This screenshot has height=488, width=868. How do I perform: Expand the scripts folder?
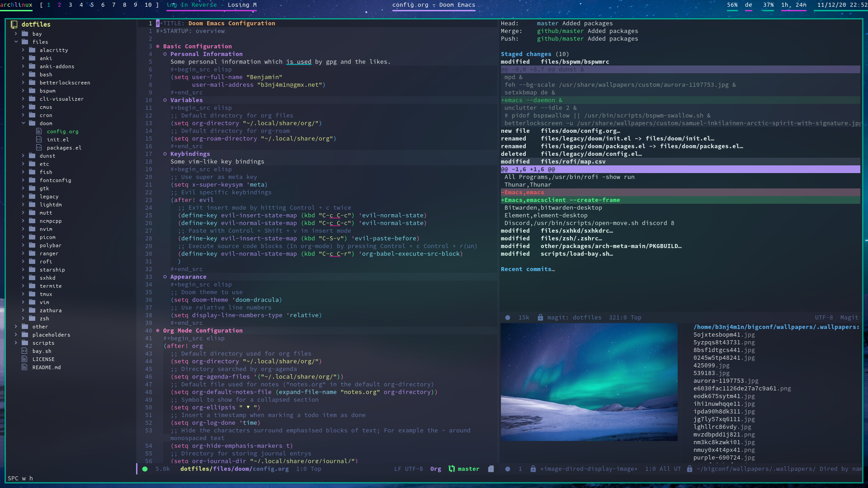[16, 343]
